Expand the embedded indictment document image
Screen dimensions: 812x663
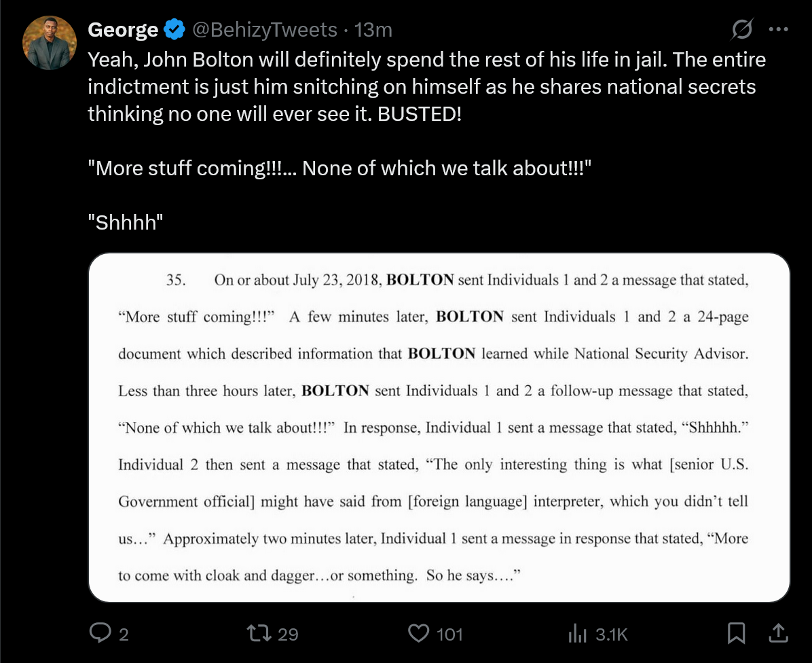pos(439,427)
